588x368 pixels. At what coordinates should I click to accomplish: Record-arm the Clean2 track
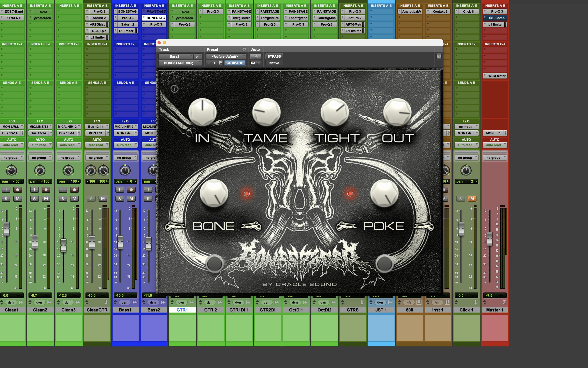click(x=46, y=190)
